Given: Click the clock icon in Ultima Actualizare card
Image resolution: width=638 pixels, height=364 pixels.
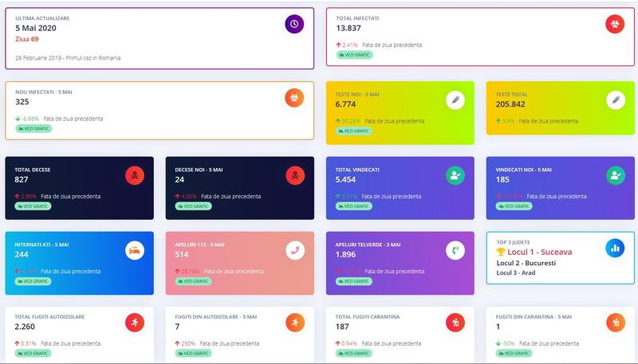Looking at the screenshot, I should point(294,24).
